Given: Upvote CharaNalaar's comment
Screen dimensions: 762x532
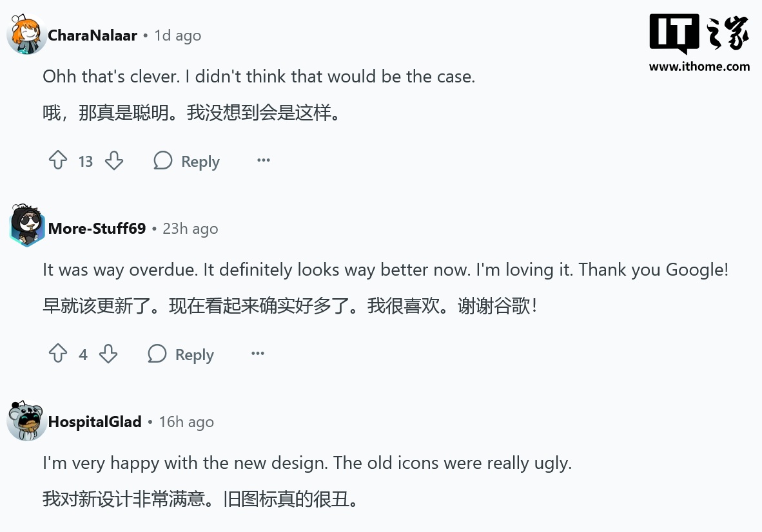Looking at the screenshot, I should [58, 160].
